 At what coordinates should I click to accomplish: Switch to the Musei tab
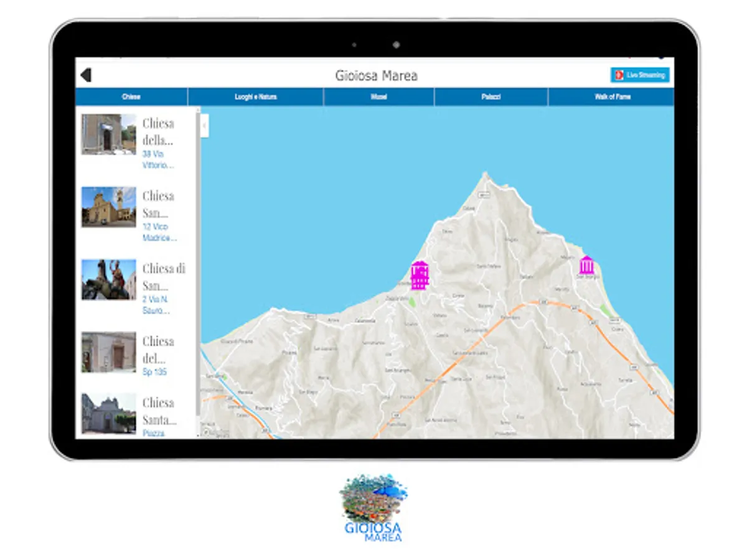click(379, 97)
